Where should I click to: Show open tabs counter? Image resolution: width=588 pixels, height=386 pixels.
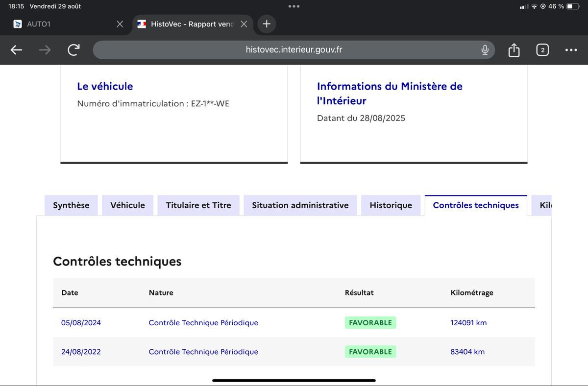point(542,50)
